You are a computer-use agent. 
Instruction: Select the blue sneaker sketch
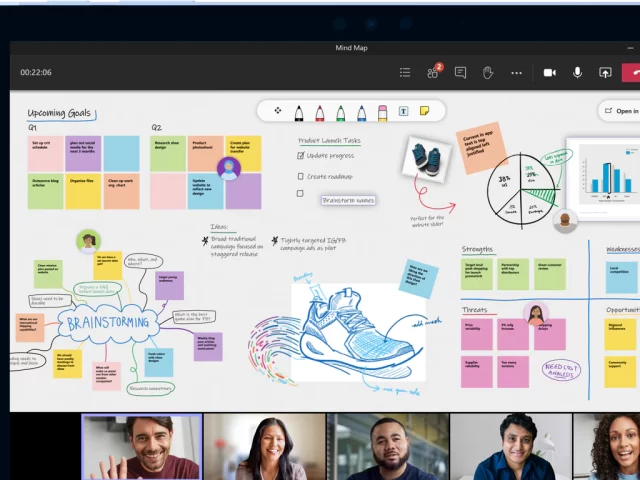pos(358,333)
